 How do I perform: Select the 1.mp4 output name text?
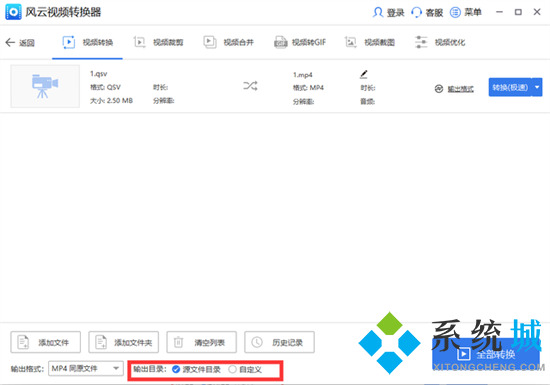click(x=302, y=75)
